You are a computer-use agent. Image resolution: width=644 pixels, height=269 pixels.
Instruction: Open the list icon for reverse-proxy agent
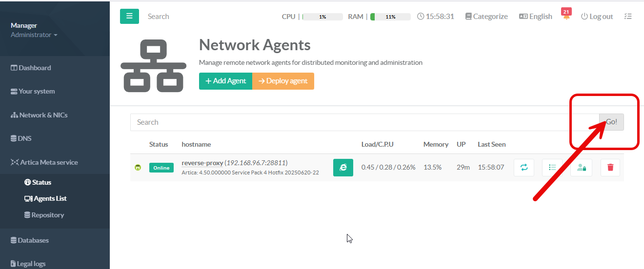[x=552, y=167]
